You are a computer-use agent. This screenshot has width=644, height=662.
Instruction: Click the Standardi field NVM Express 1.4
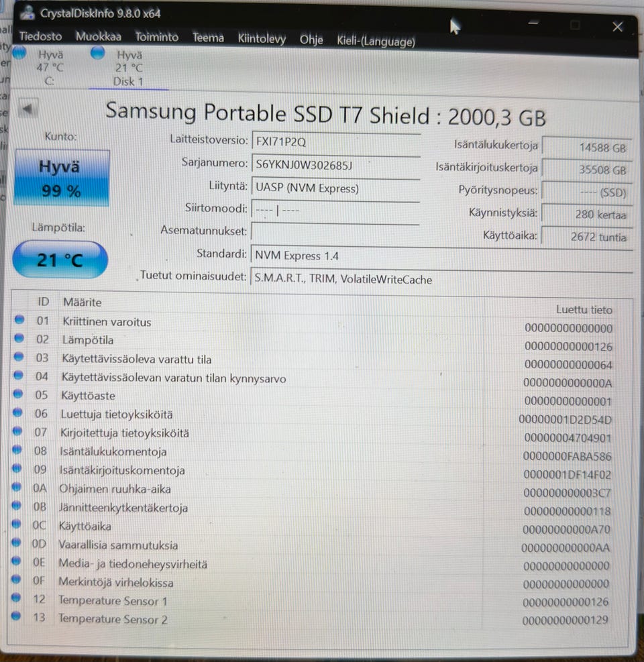(x=441, y=256)
